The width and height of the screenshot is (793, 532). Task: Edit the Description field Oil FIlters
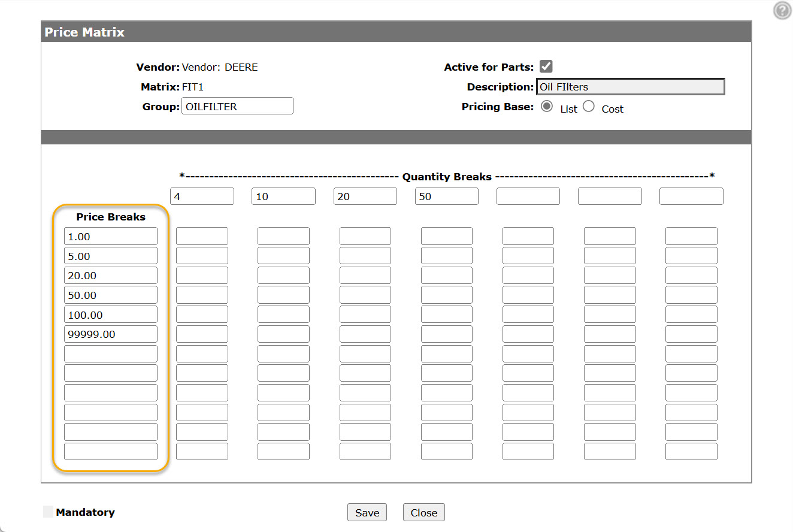click(x=630, y=87)
